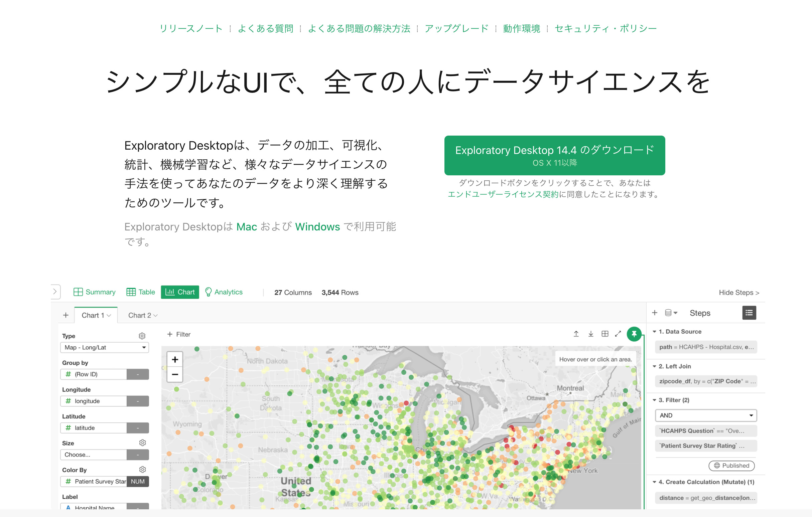Click the upload/export arrow icon above map
Viewport: 812px width, 517px height.
click(576, 334)
